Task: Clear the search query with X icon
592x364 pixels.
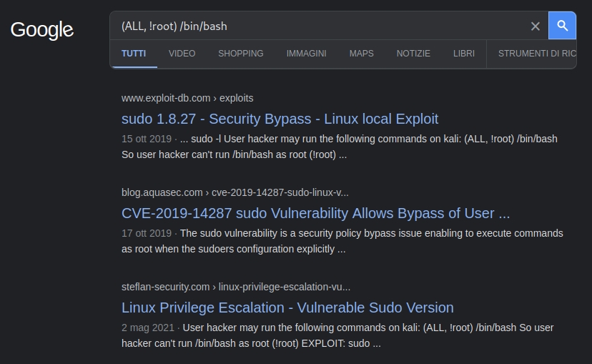Action: coord(535,26)
